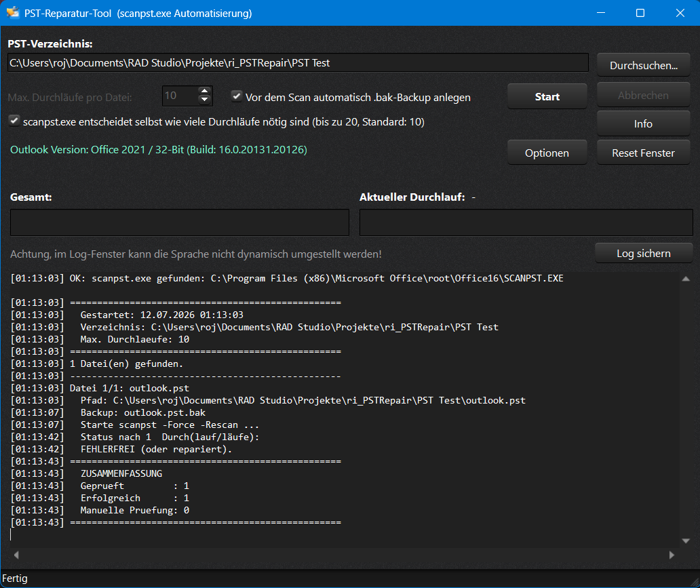700x588 pixels.
Task: Click log line 'Status nach 1 Durch(lauf/läufe):'
Action: point(170,437)
